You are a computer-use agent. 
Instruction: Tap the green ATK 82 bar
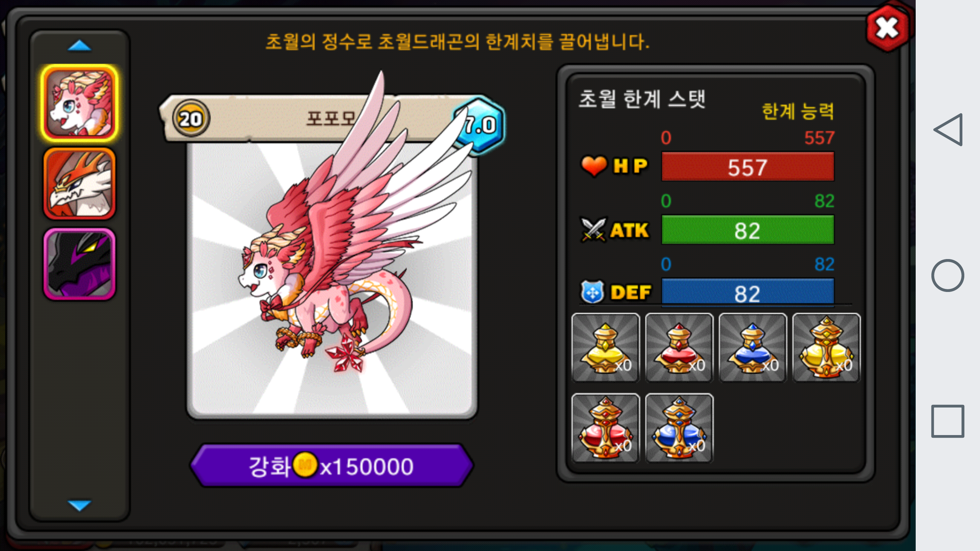click(748, 230)
